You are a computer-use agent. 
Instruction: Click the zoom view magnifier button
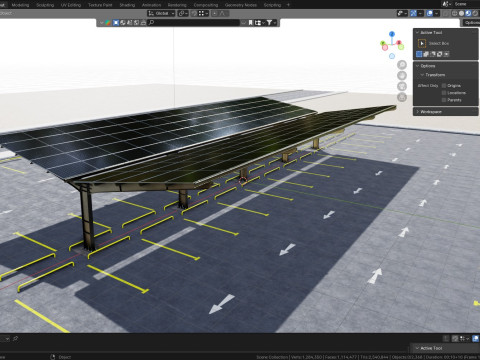point(402,65)
